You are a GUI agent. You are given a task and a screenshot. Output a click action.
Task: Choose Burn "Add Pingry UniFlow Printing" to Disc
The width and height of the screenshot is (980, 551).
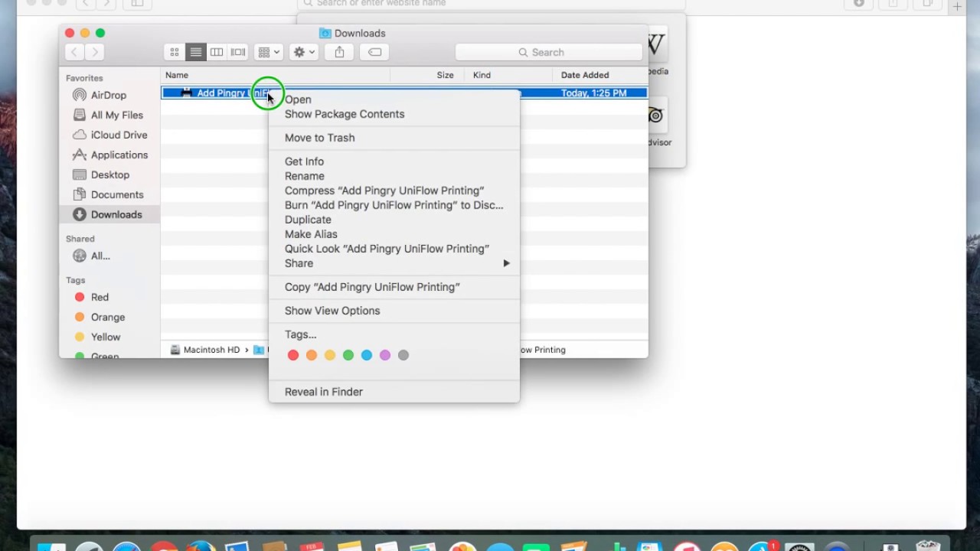394,205
